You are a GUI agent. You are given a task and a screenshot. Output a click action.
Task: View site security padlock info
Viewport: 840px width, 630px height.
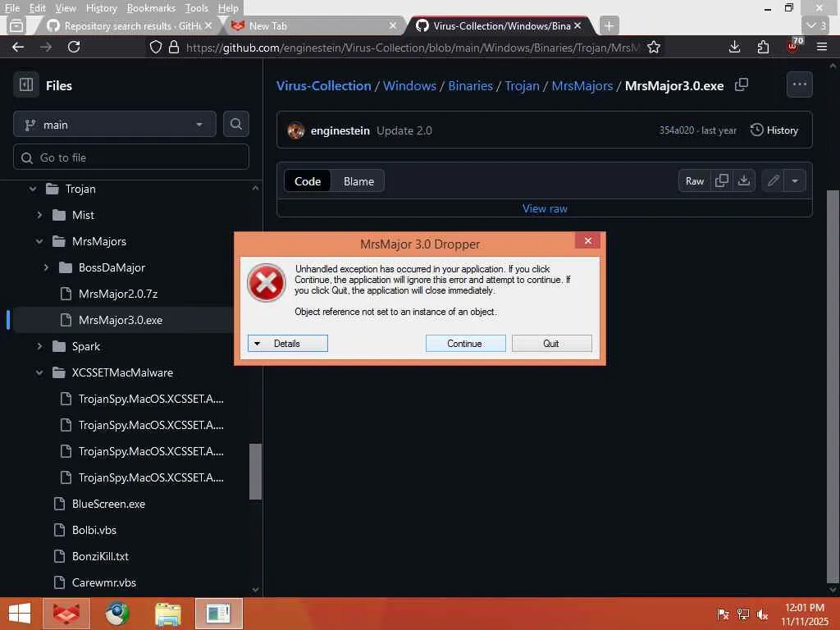(x=174, y=47)
